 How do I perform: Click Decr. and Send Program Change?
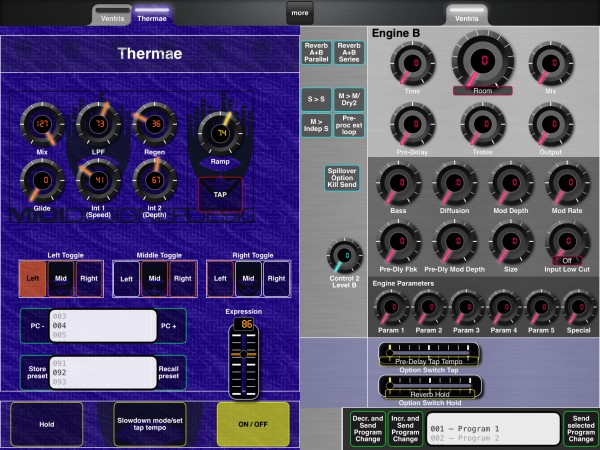pyautogui.click(x=368, y=429)
